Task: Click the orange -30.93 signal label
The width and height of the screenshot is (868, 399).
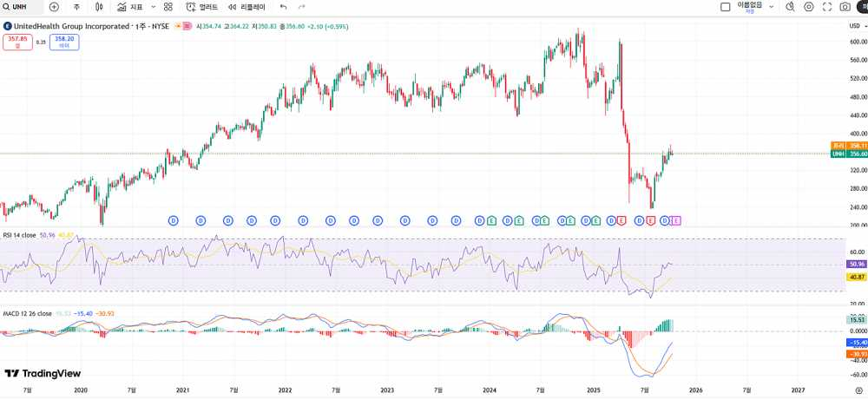Action: tap(857, 354)
